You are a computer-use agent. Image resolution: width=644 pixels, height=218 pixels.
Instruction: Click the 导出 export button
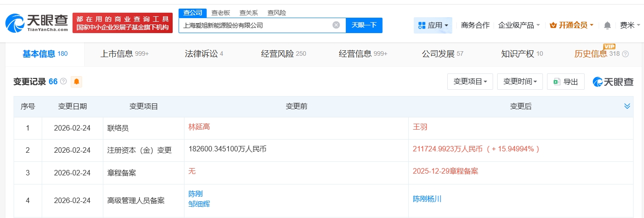pyautogui.click(x=566, y=82)
